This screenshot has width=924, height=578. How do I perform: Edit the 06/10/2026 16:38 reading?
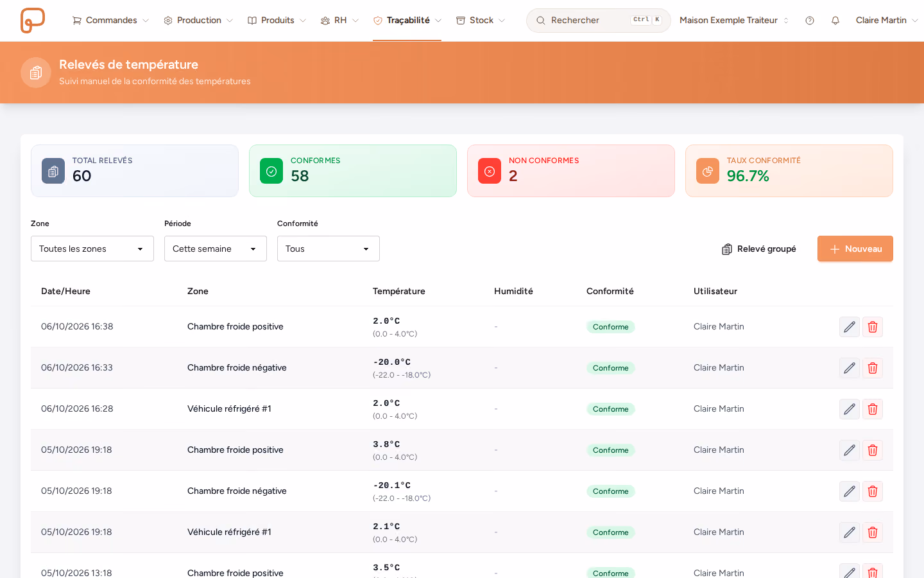[x=850, y=327]
